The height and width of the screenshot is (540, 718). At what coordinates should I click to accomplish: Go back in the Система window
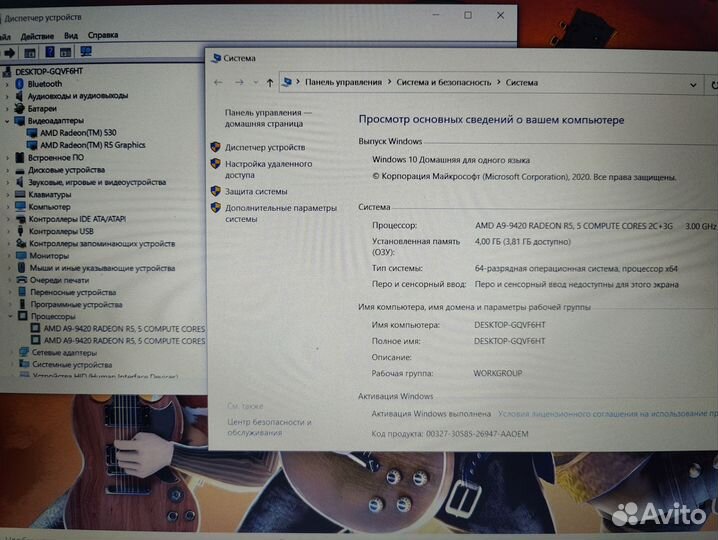point(218,82)
